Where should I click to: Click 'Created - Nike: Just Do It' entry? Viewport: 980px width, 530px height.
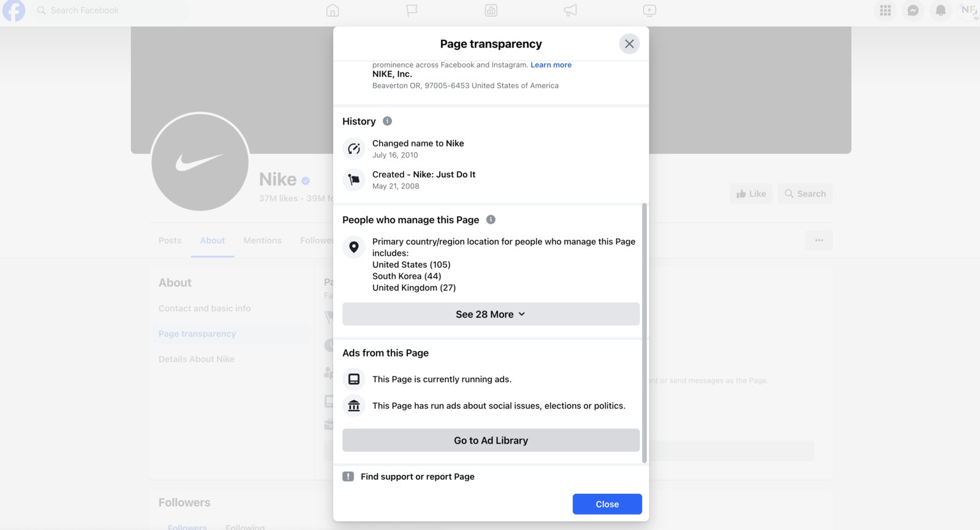pos(424,175)
